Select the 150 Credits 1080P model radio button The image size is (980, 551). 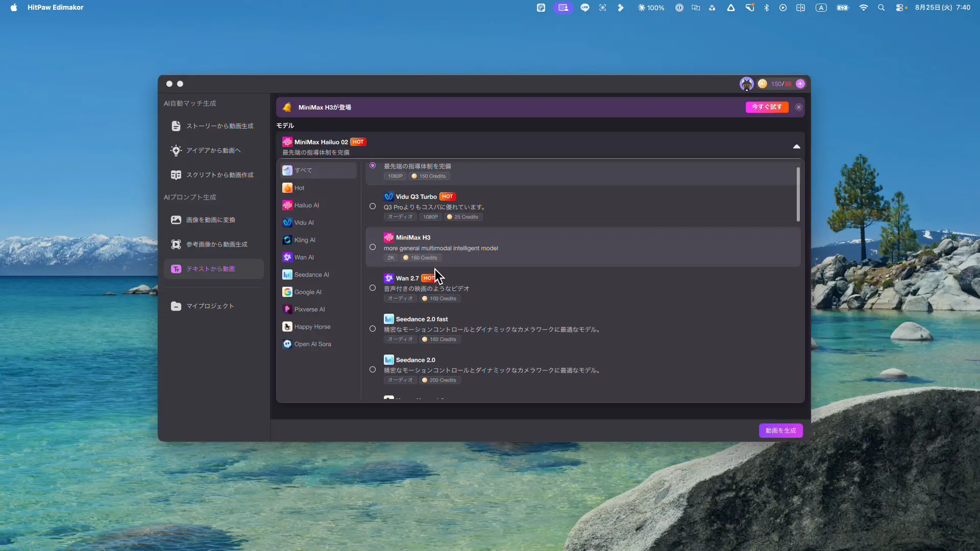click(x=373, y=165)
